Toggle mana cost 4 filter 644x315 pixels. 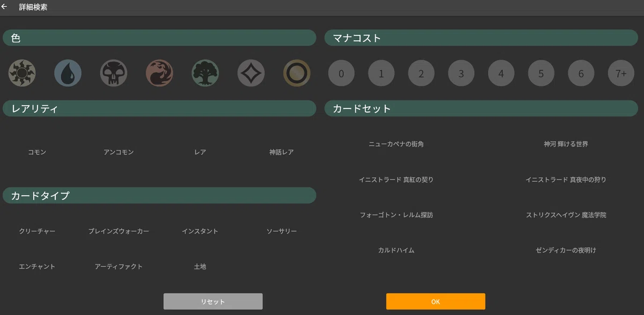point(501,73)
